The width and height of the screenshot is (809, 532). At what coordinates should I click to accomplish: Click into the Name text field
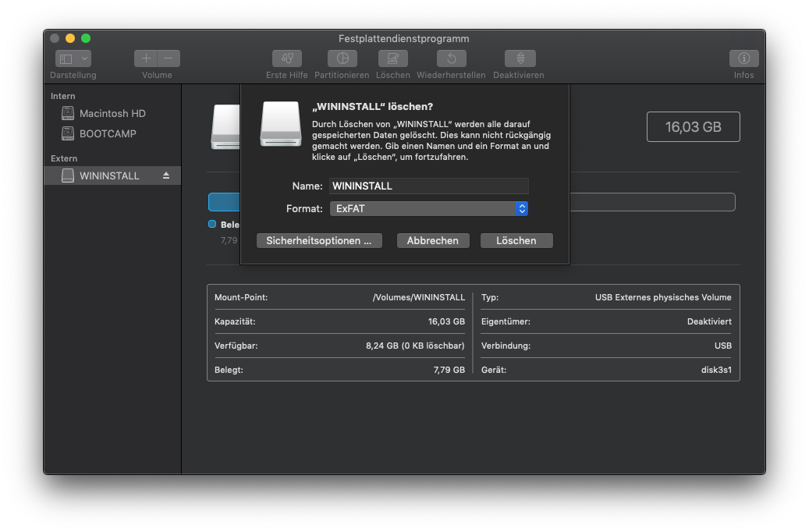pos(429,186)
